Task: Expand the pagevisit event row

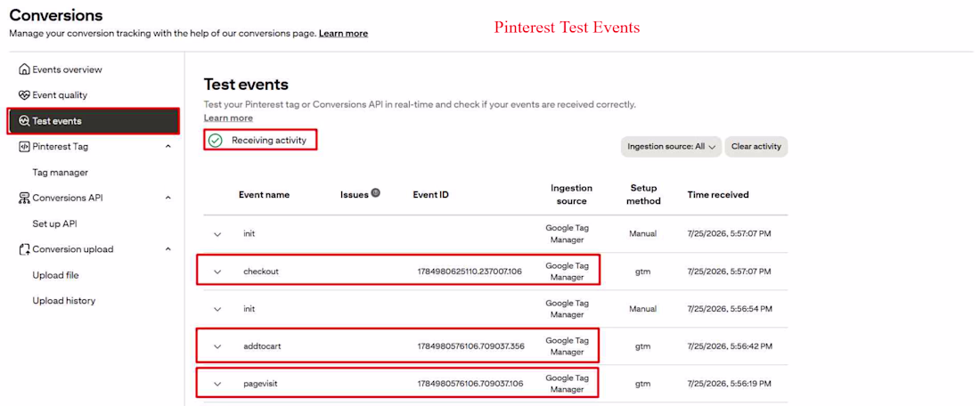Action: click(217, 384)
